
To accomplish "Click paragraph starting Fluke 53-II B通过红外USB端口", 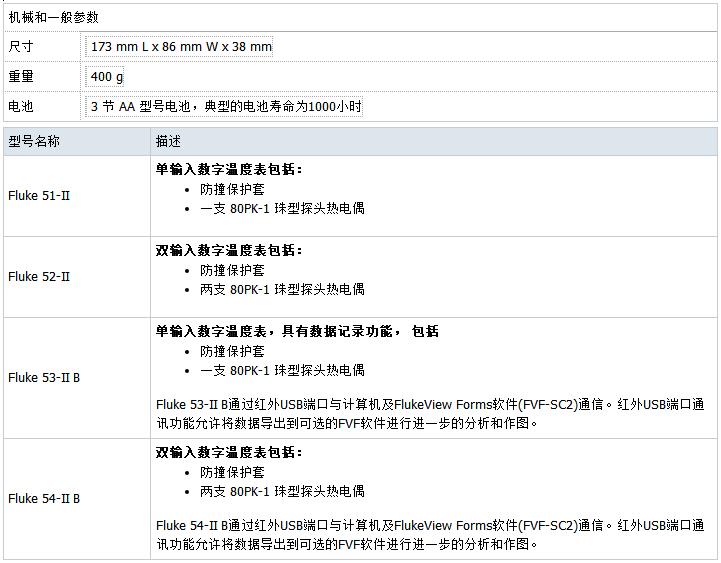I will coord(430,414).
